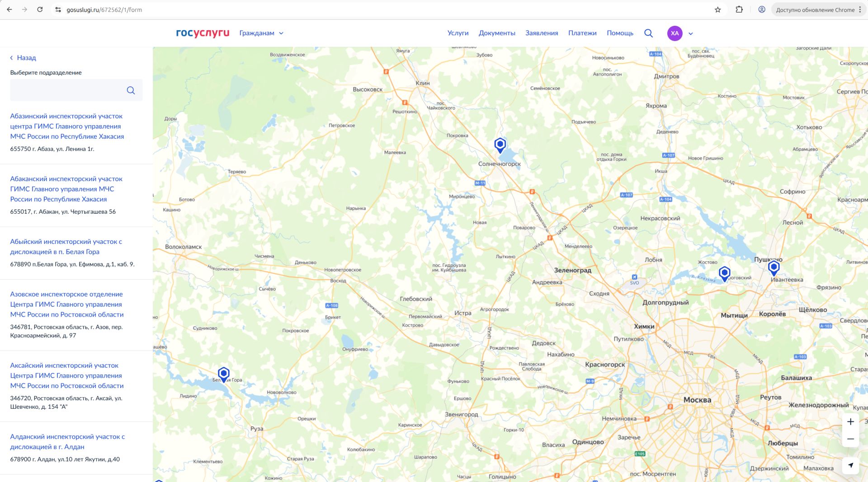This screenshot has width=868, height=482.
Task: Open the Услуги menu item
Action: tap(458, 33)
